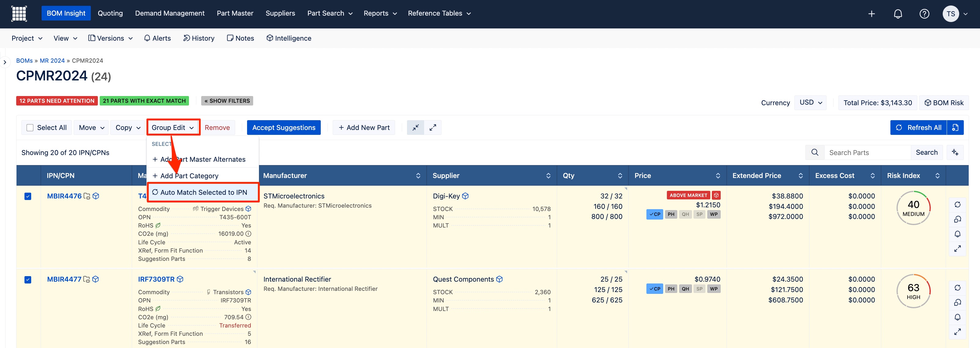The image size is (980, 348).
Task: Click the cube icon next to MBIR4477
Action: point(95,279)
